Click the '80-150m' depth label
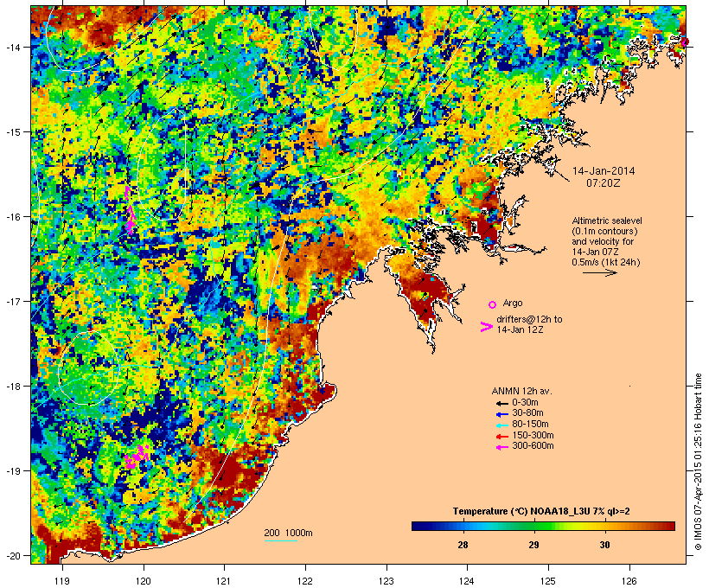Viewport: 709px width, 588px height. [530, 425]
